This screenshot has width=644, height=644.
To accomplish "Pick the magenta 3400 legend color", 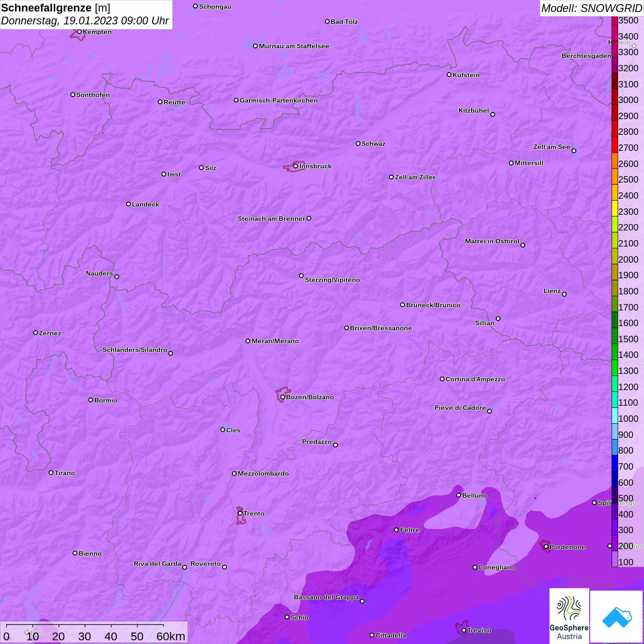I will tap(615, 33).
